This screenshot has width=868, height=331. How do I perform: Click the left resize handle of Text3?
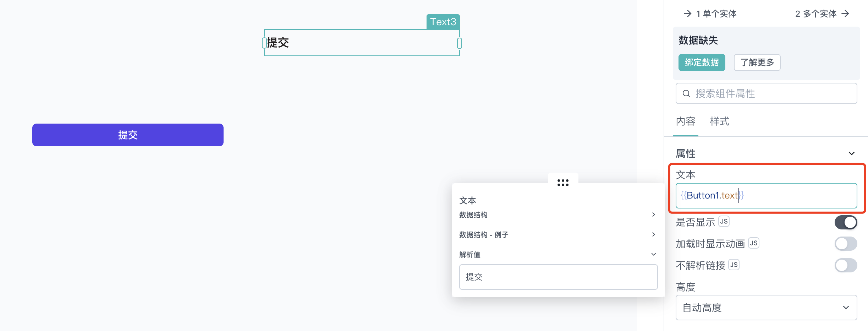[264, 43]
